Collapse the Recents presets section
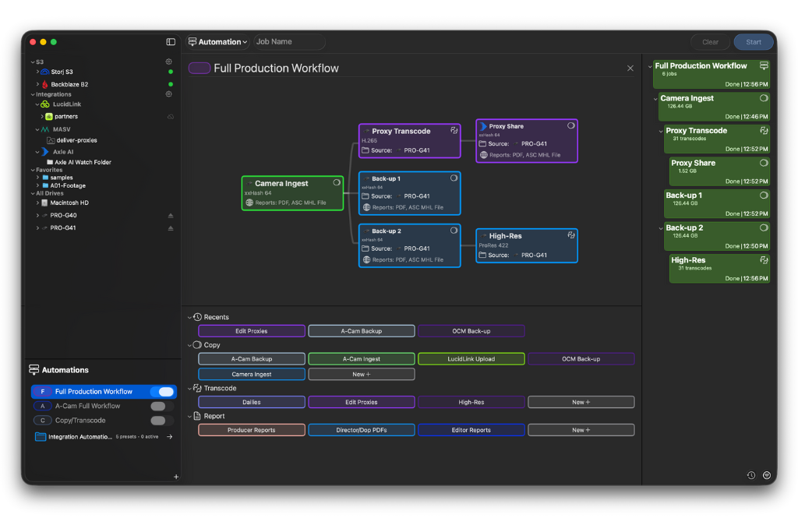The image size is (798, 532). 189,318
